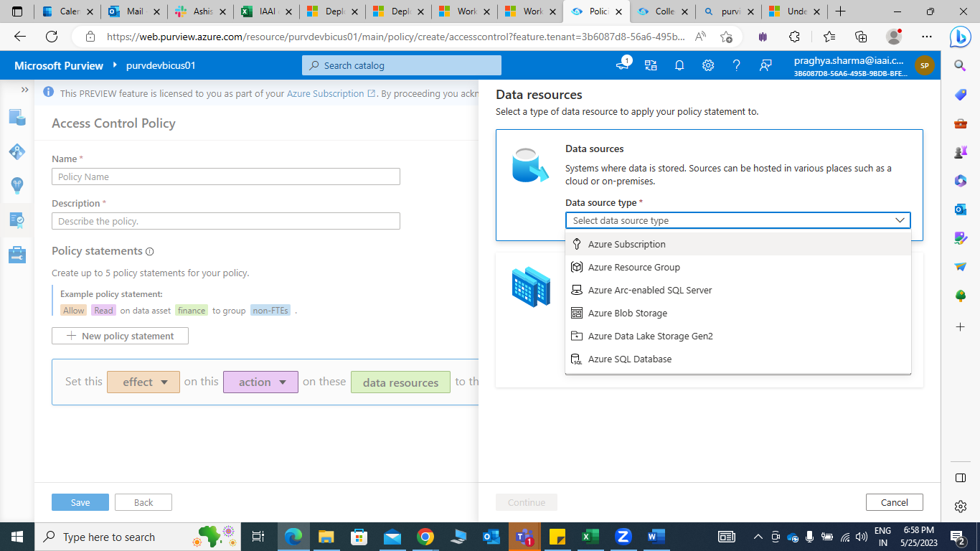Image resolution: width=980 pixels, height=551 pixels.
Task: Open Word from the taskbar
Action: pyautogui.click(x=656, y=537)
